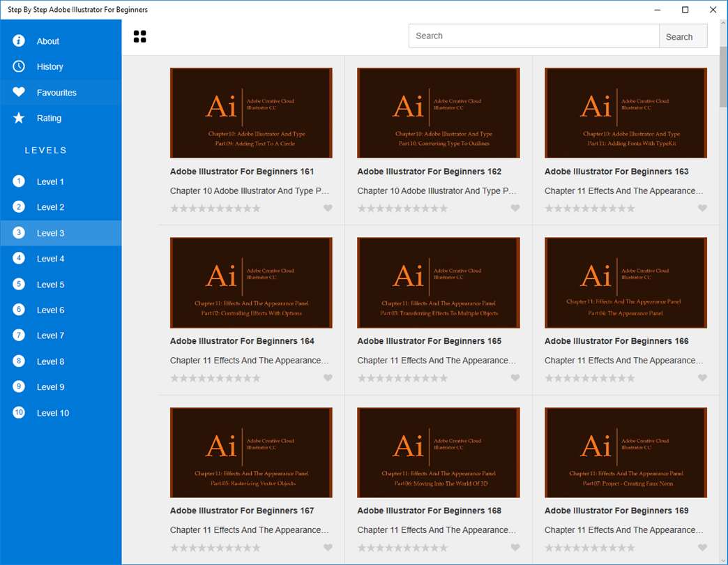Screen dimensions: 728x565
Task: Favourite Adobe Illustrator For Beginners 161 heart
Action: pos(328,208)
